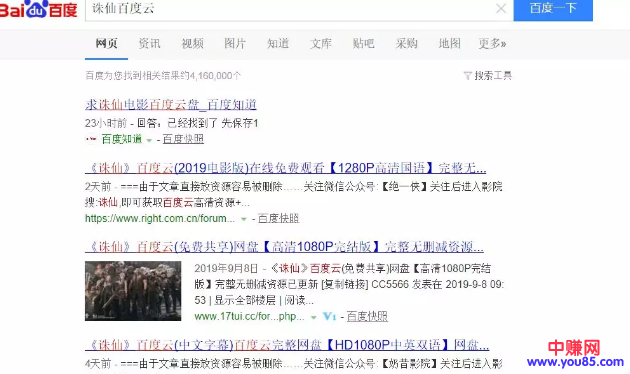Click the 百度知道 paw icon

click(91, 139)
